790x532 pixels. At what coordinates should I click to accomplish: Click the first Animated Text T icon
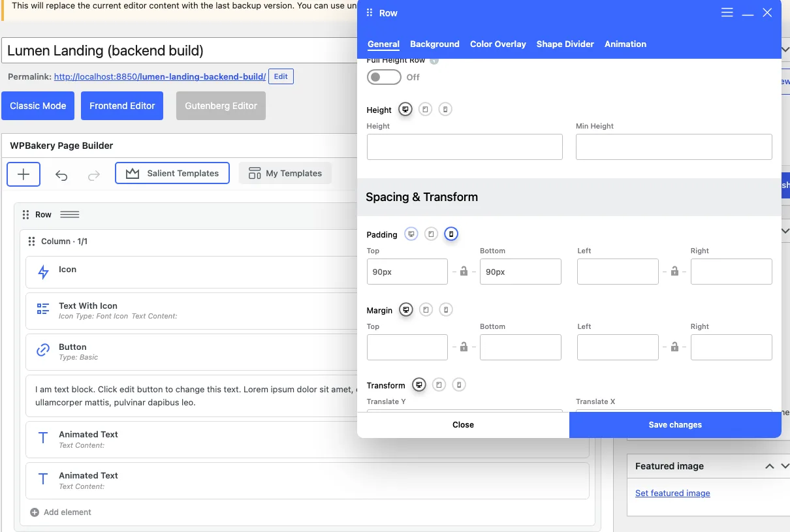tap(43, 439)
